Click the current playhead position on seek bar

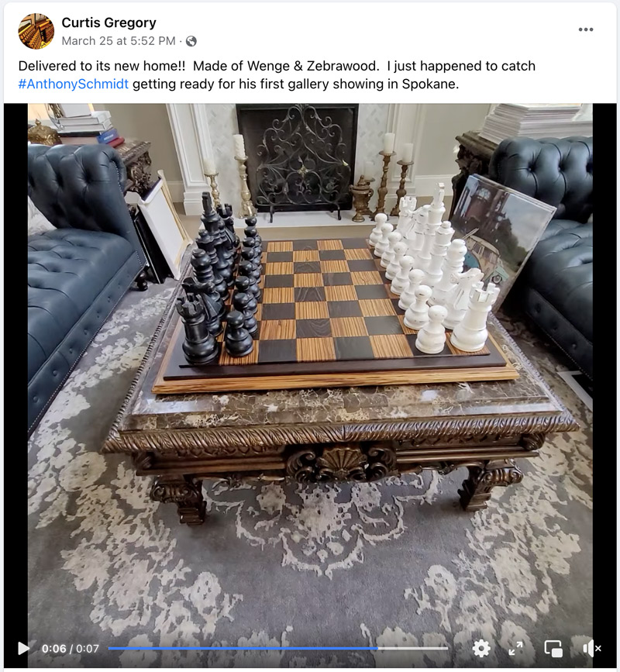click(x=378, y=649)
